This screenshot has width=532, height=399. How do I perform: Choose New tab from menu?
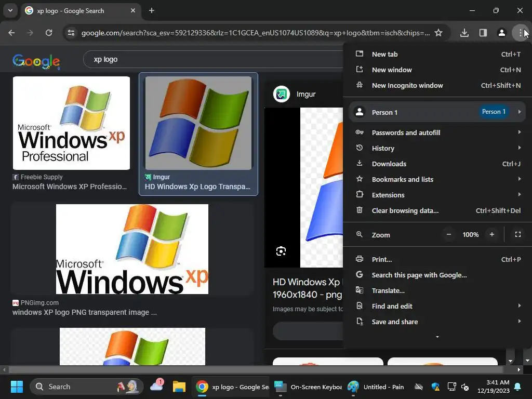(x=437, y=54)
